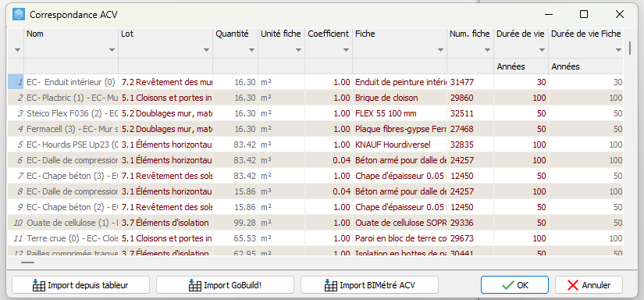Click fiche number cell '32511'
644x300 pixels.
[470, 113]
